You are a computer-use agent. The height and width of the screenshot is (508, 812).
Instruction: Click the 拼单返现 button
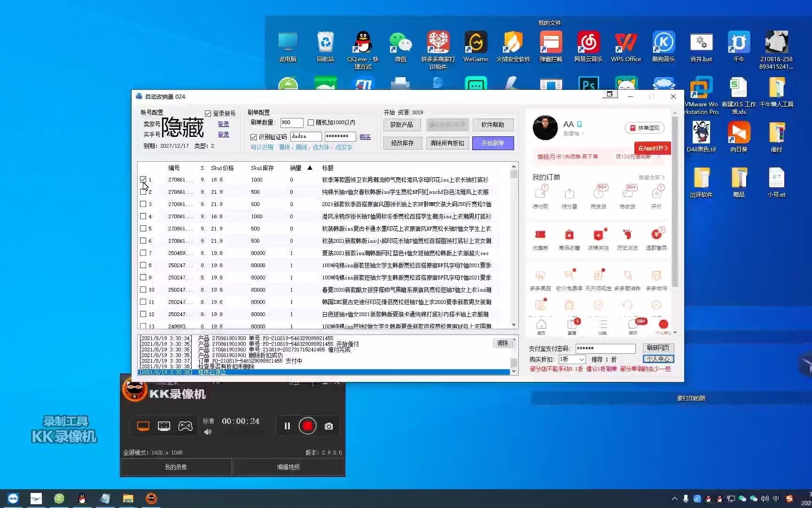point(645,128)
